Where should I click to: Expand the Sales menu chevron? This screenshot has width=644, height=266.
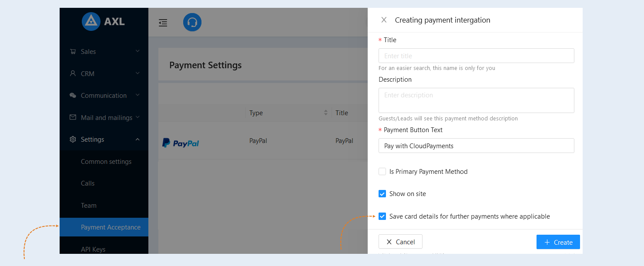point(138,51)
